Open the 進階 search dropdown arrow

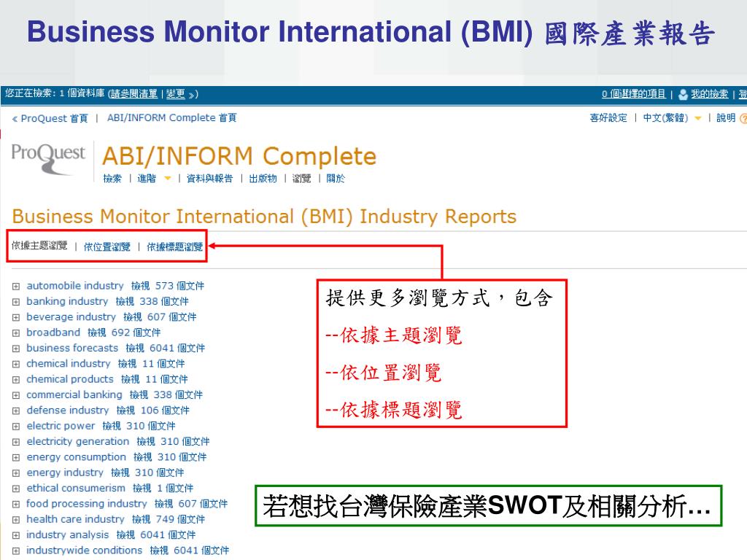pos(167,179)
